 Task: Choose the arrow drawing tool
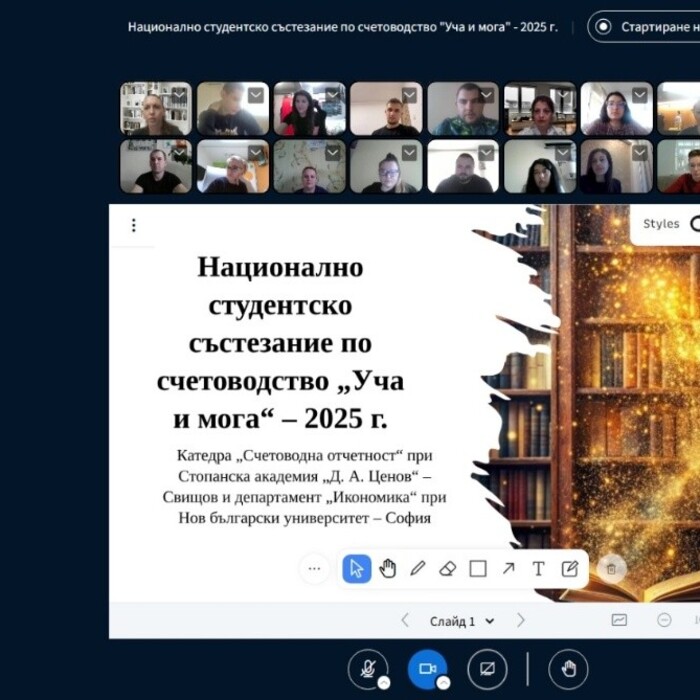click(508, 569)
